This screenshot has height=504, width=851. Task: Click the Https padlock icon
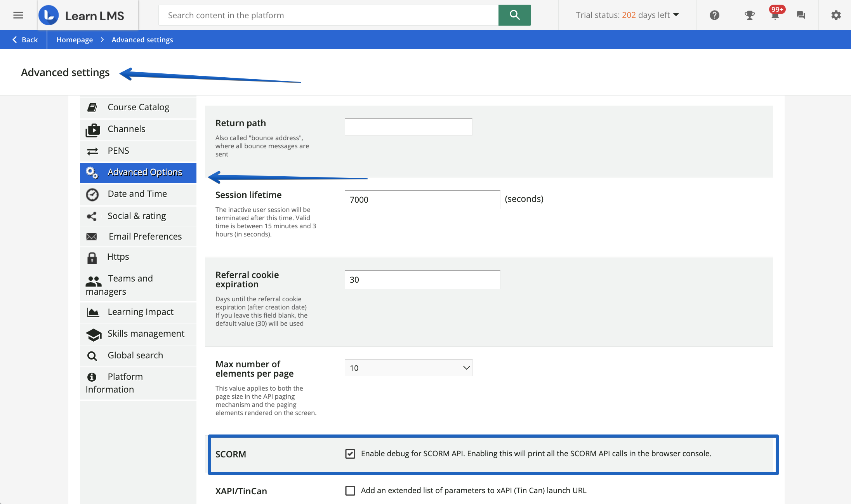click(92, 257)
